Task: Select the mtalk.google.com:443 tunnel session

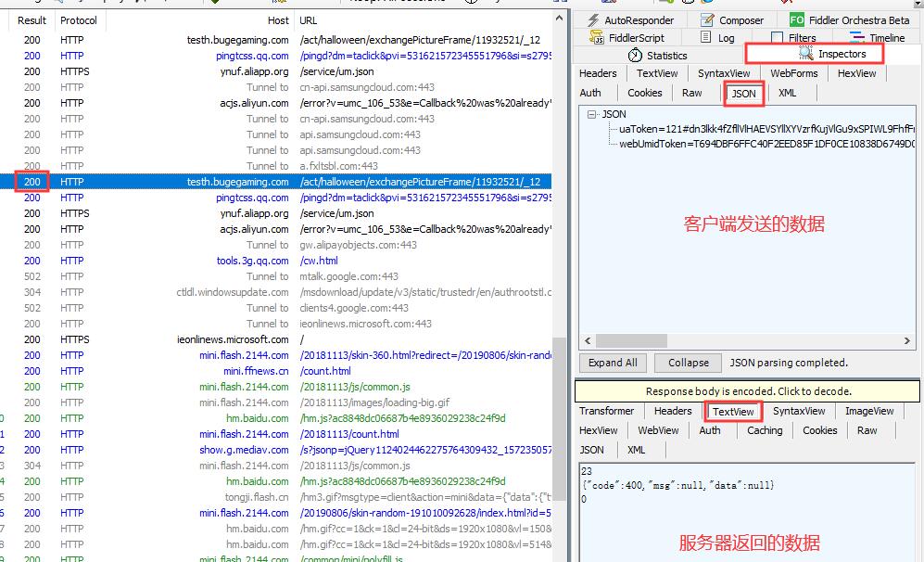Action: click(x=276, y=276)
